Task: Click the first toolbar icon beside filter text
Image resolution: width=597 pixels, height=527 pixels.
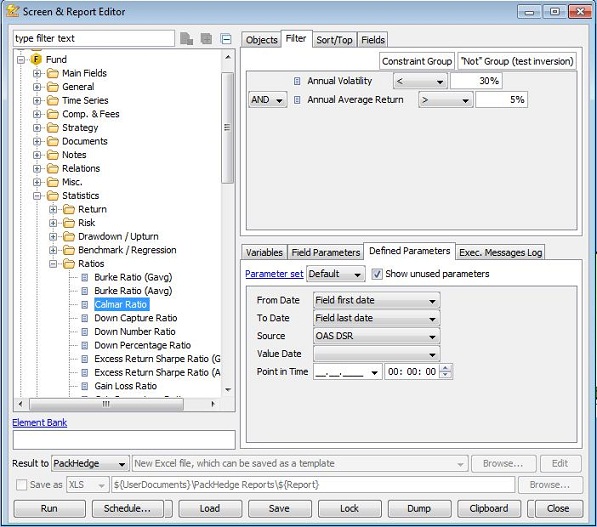Action: pyautogui.click(x=186, y=38)
